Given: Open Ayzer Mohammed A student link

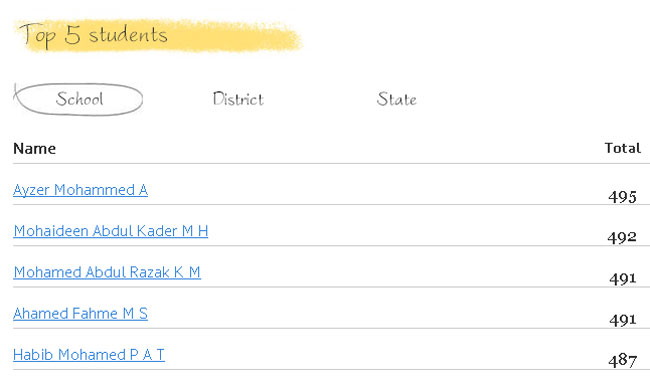Looking at the screenshot, I should click(80, 190).
